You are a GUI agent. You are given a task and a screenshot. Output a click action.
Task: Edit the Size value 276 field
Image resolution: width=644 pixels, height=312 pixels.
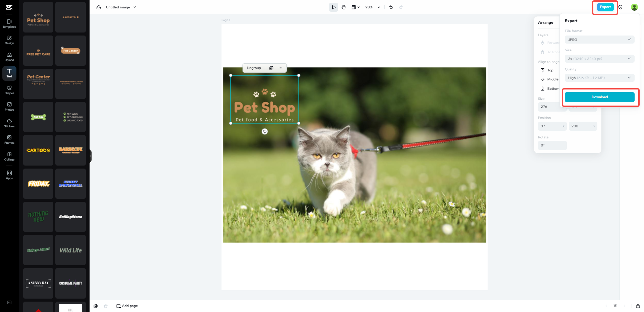coord(552,107)
